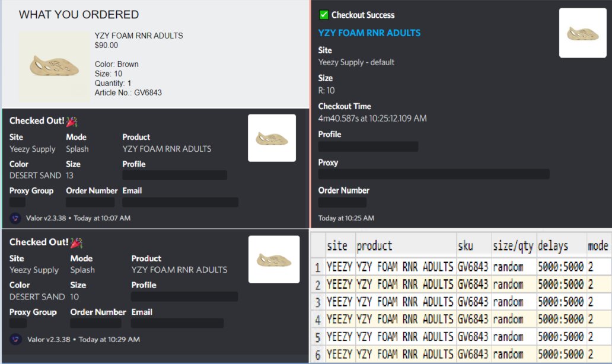
Task: Select the 'product' column header
Action: tap(406, 246)
